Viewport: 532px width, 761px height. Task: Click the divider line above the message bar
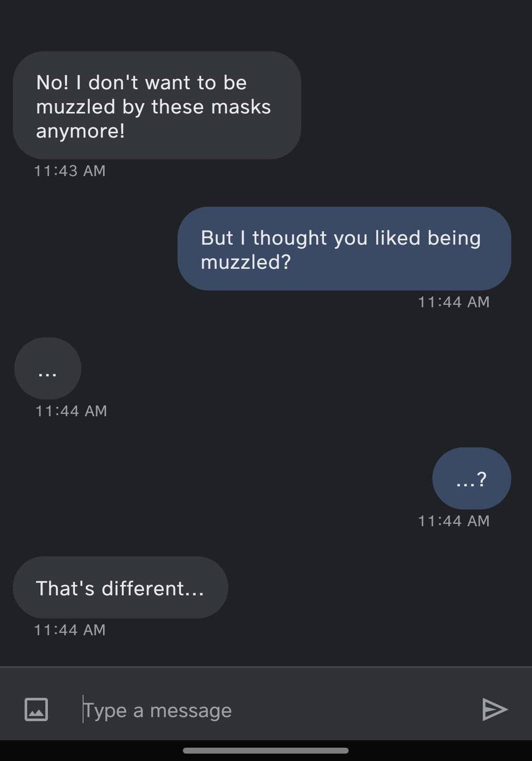pos(266,667)
